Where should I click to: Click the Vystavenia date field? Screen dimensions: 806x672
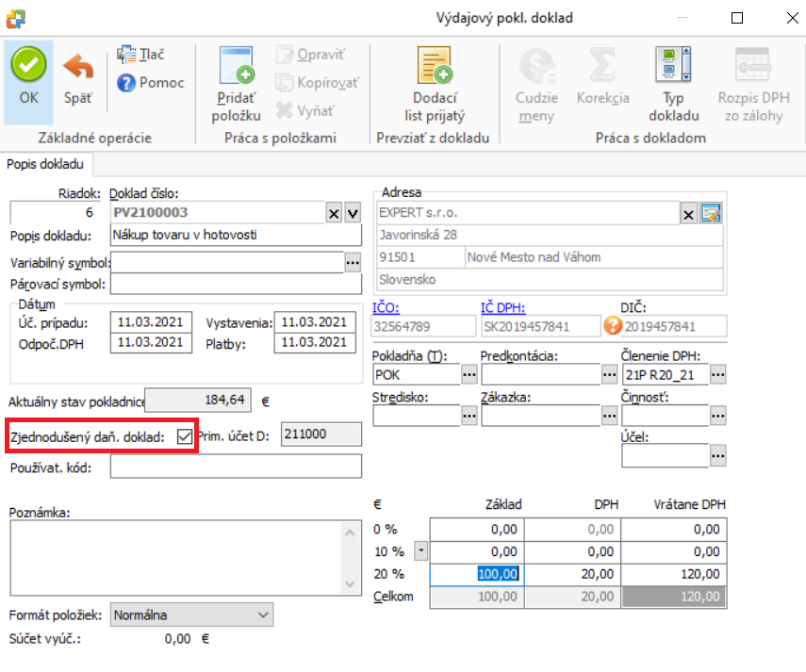315,322
